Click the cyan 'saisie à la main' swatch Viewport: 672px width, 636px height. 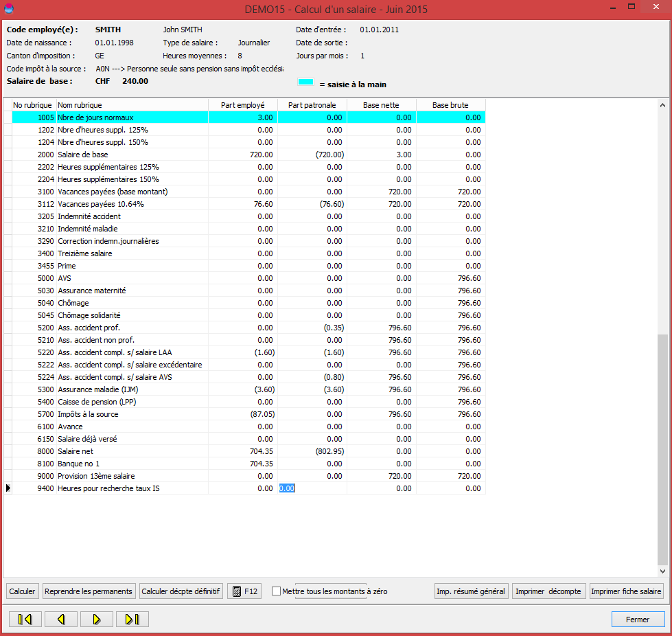305,82
